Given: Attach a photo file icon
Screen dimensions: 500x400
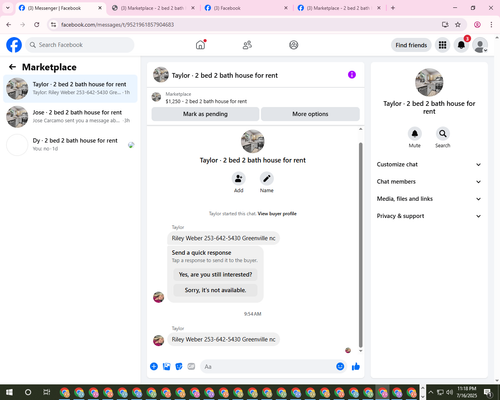Looking at the screenshot, I should [166, 367].
